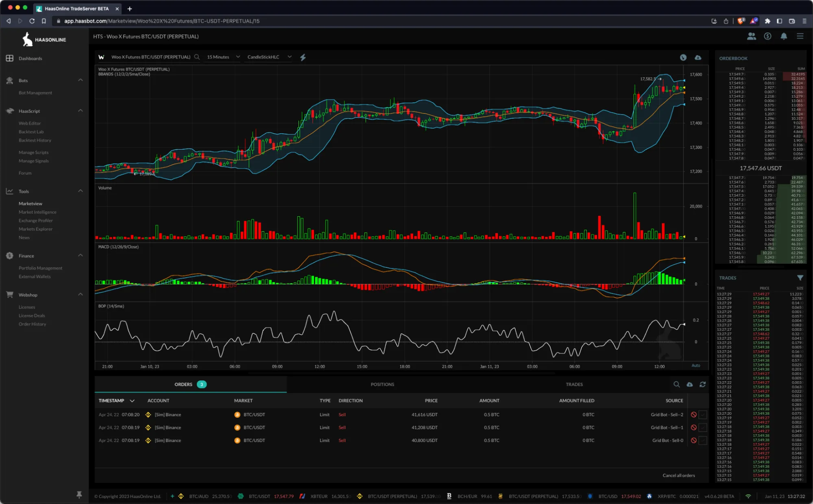Open the CandleStickHLC chart style dropdown

[x=268, y=57]
